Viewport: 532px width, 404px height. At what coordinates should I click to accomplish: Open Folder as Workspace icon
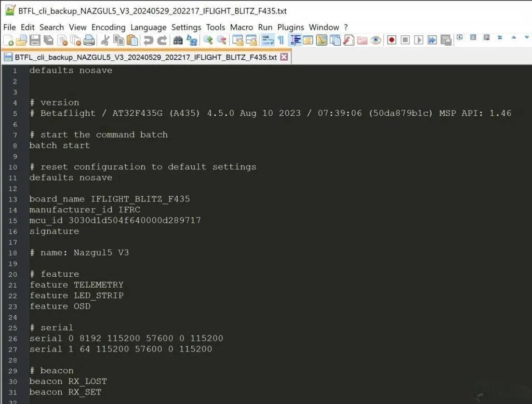point(362,41)
